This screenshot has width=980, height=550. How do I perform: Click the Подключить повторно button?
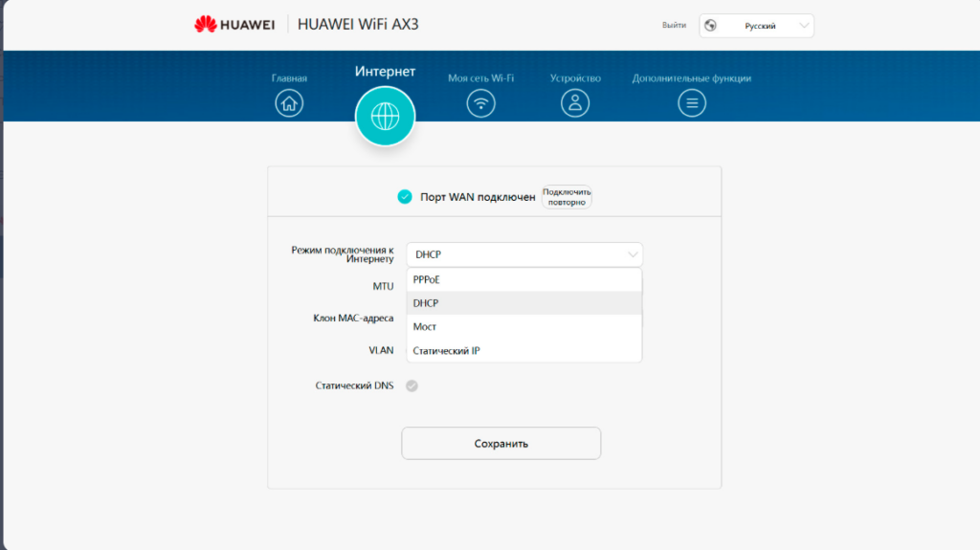(x=567, y=197)
